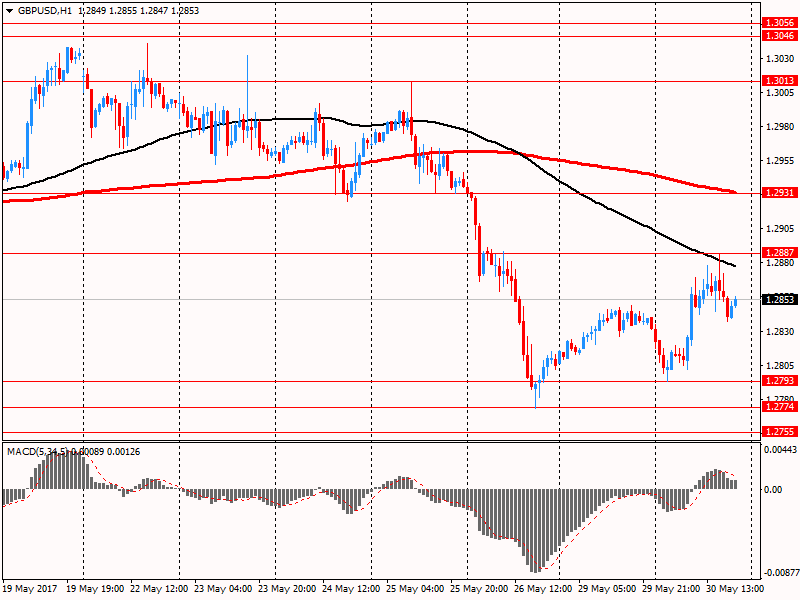
Task: Click the 1.2931 red price level label
Action: click(x=780, y=193)
